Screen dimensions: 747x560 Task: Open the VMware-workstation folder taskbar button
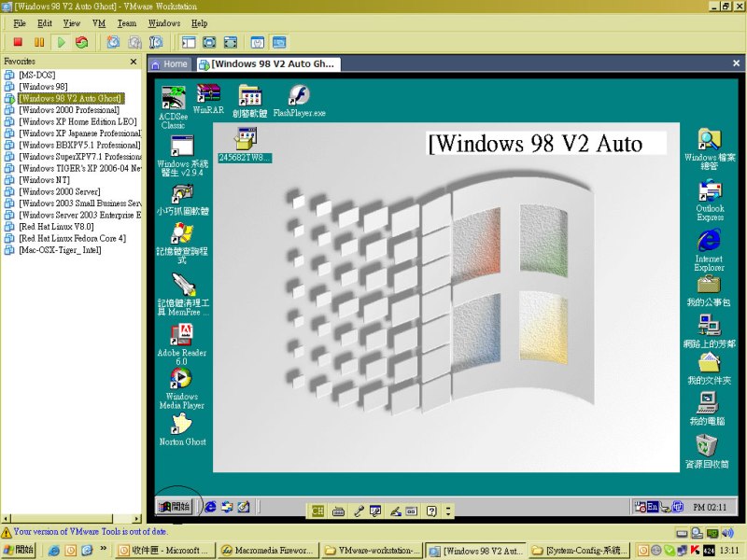(373, 551)
